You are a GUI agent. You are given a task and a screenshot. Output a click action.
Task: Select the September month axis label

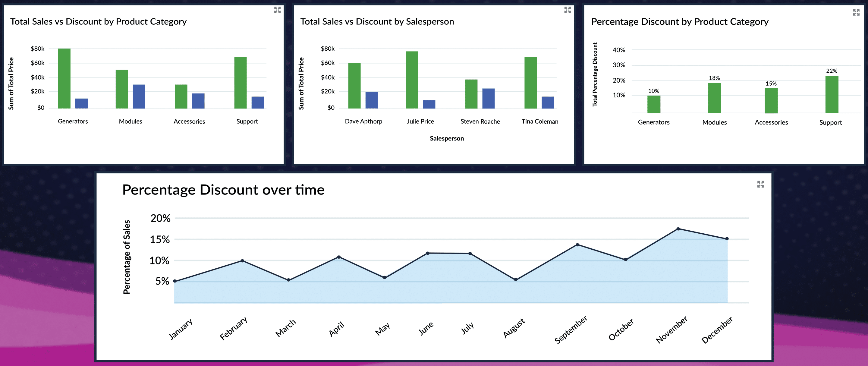coord(571,329)
